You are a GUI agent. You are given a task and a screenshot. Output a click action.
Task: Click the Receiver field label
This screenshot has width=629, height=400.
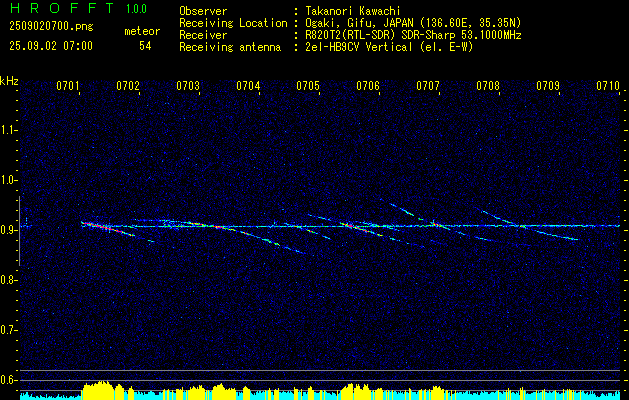(203, 35)
